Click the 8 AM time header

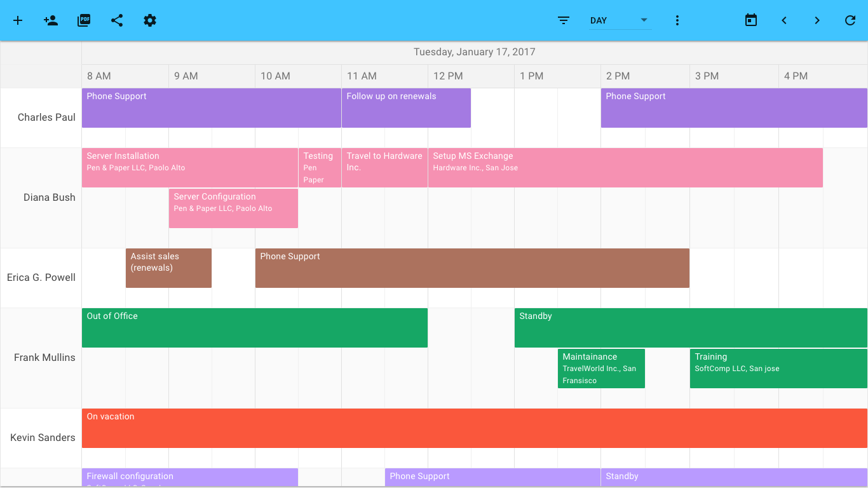click(125, 76)
